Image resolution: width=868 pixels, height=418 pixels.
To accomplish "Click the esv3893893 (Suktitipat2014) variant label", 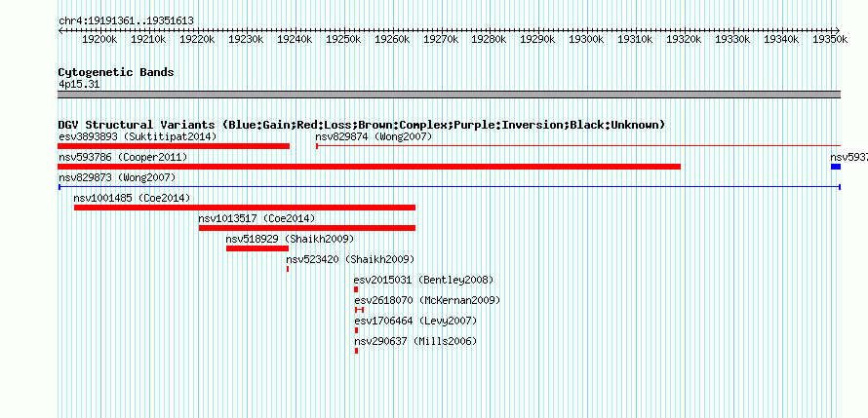I will click(x=138, y=136).
